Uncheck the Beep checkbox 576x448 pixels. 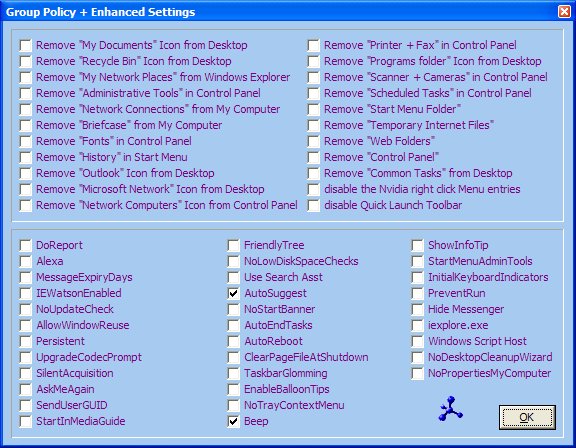click(x=233, y=421)
